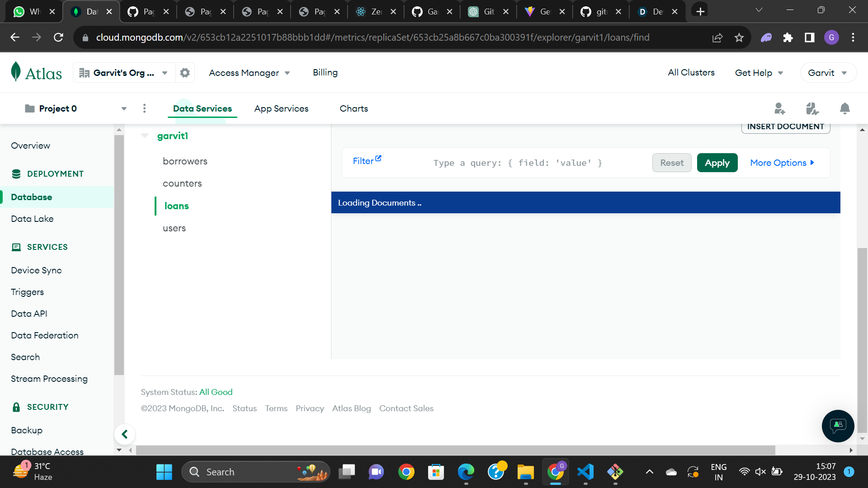868x488 pixels.
Task: Open Visual Studio Code from the taskbar
Action: tap(585, 472)
